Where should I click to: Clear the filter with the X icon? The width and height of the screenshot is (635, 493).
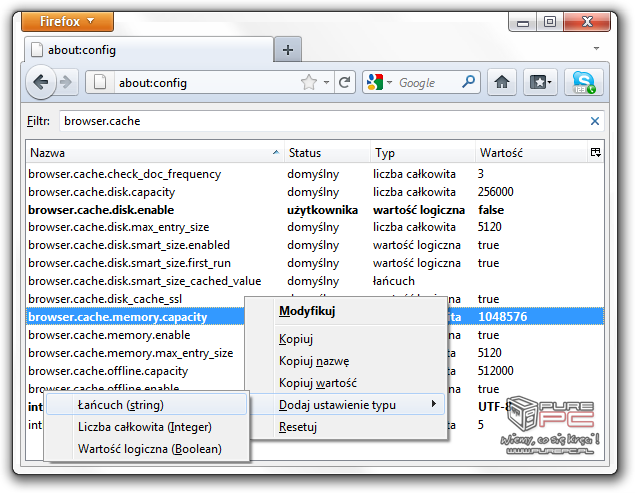point(595,121)
